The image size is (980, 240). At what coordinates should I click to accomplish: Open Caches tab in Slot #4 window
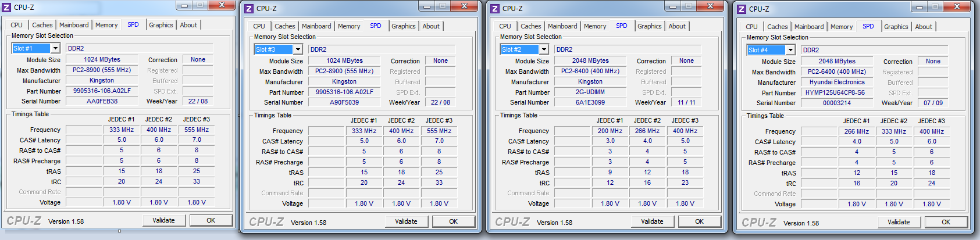coord(777,27)
